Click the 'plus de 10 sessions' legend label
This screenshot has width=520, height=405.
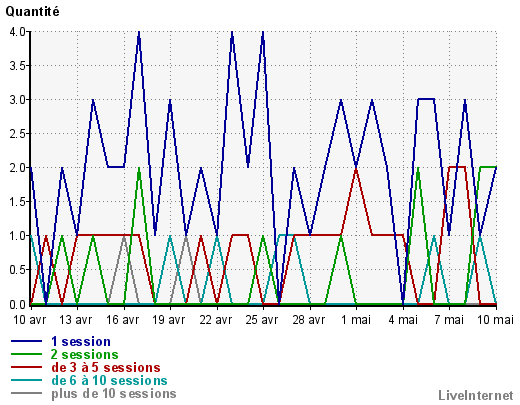[114, 394]
